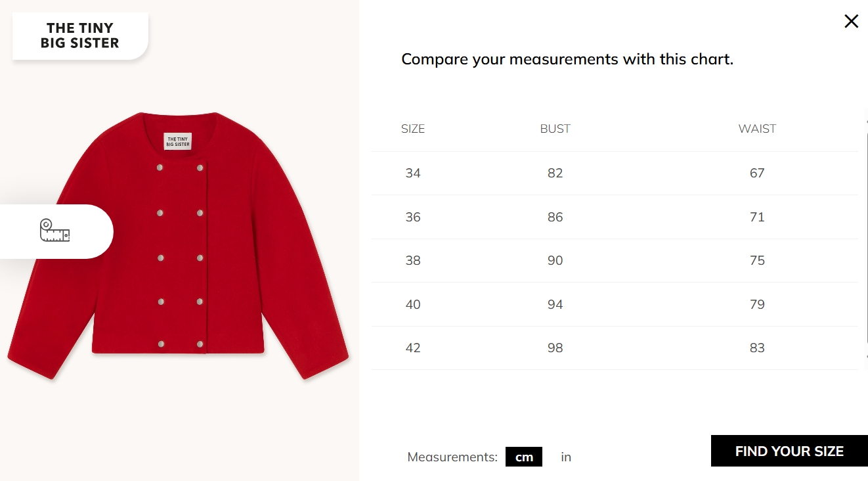Viewport: 868px width, 481px height.
Task: Click the BUST column header
Action: tap(555, 129)
